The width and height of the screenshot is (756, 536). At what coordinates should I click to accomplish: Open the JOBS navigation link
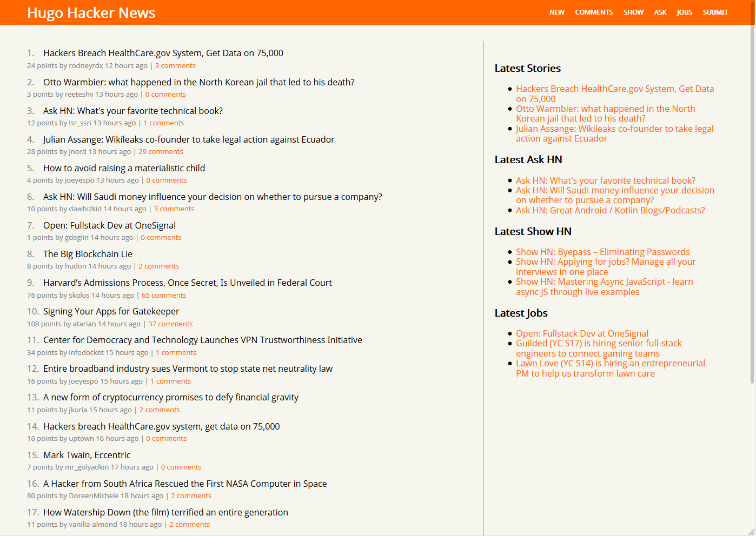pyautogui.click(x=684, y=12)
